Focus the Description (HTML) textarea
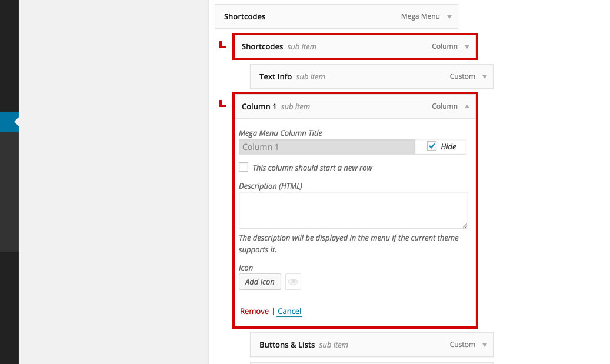 (354, 210)
